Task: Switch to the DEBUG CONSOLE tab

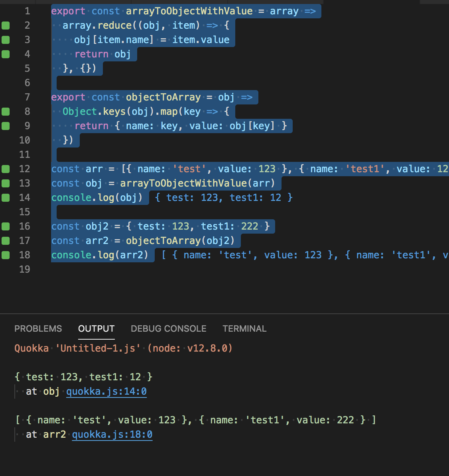Action: tap(168, 328)
